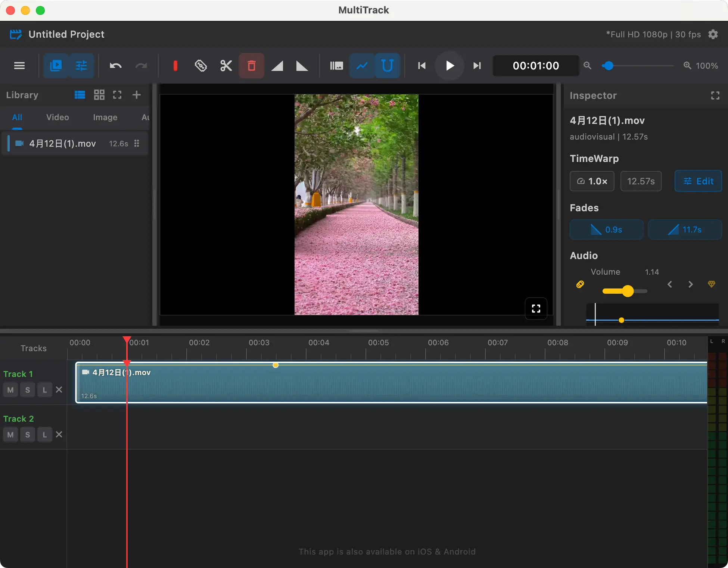Image resolution: width=728 pixels, height=568 pixels.
Task: Switch Library to grid view
Action: (99, 95)
